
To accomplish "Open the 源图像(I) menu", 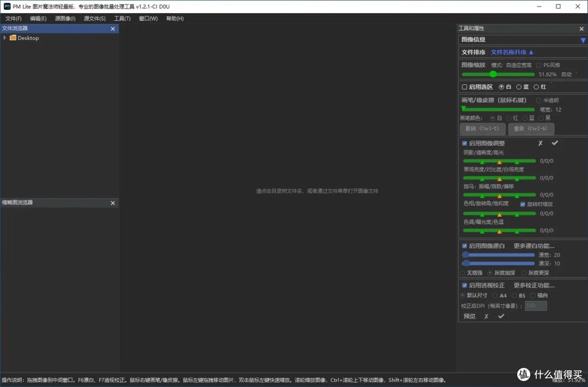I will pos(65,19).
